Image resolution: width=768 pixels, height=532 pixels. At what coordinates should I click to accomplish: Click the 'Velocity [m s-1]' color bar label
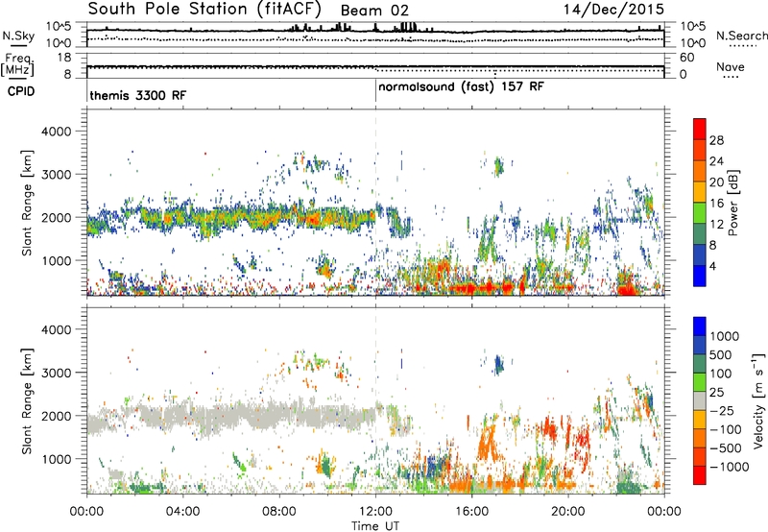point(758,400)
